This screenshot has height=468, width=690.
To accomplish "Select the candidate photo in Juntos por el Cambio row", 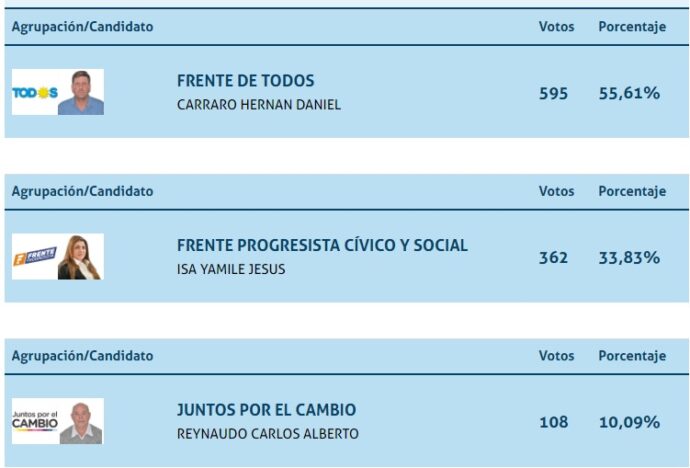I will coord(81,422).
